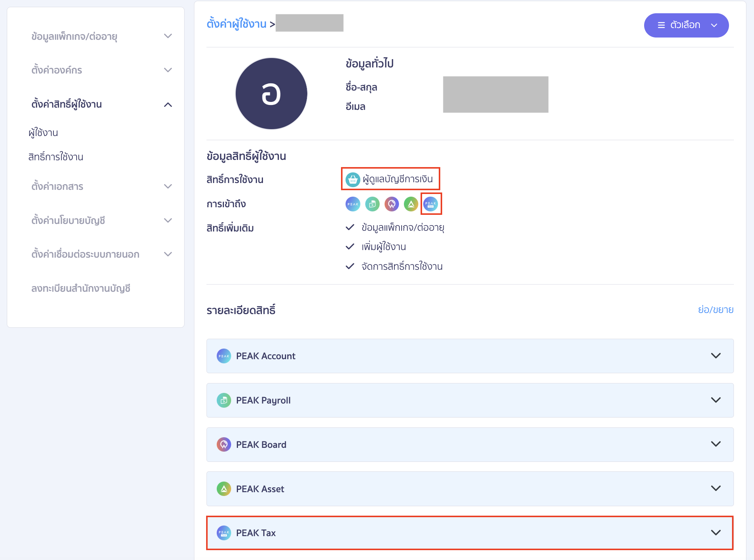754x560 pixels.
Task: Click the checkmark next to เพิ่มผู้ใช้งาน
Action: click(x=350, y=247)
